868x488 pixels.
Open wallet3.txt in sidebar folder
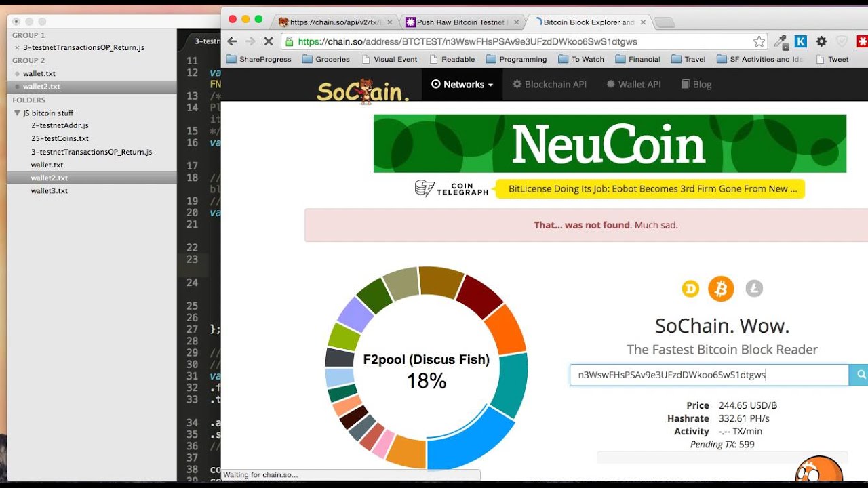tap(50, 190)
